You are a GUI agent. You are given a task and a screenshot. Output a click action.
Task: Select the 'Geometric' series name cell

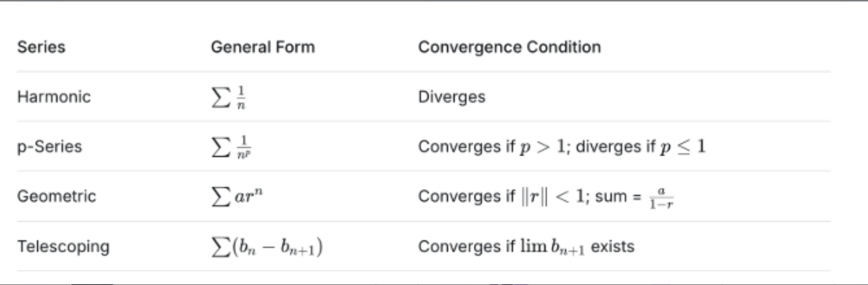57,196
